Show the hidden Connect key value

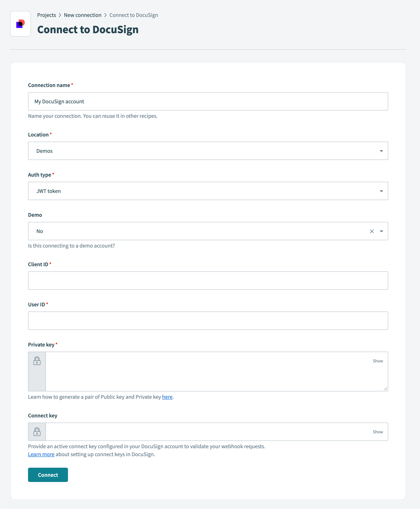click(x=378, y=432)
